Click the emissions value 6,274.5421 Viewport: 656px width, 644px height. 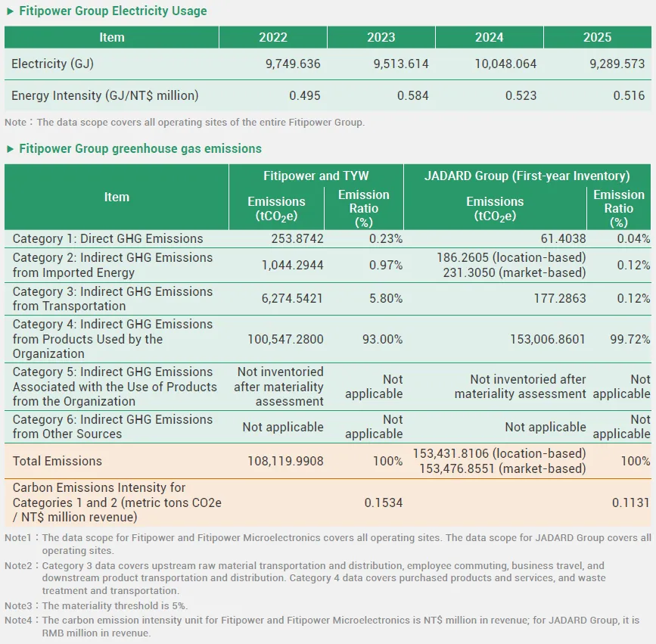pos(293,298)
